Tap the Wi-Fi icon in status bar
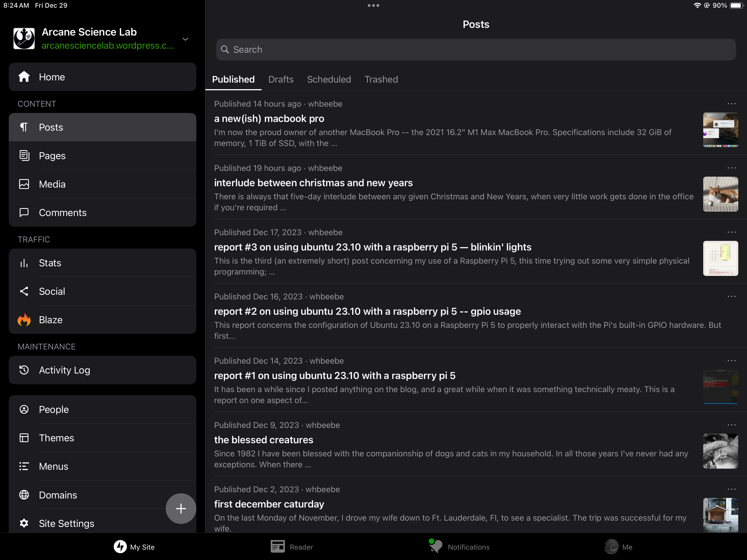747x560 pixels. pos(697,5)
